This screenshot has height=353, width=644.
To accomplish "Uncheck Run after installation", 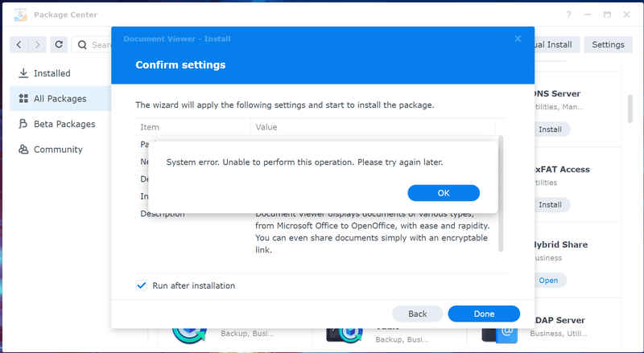I will 142,285.
